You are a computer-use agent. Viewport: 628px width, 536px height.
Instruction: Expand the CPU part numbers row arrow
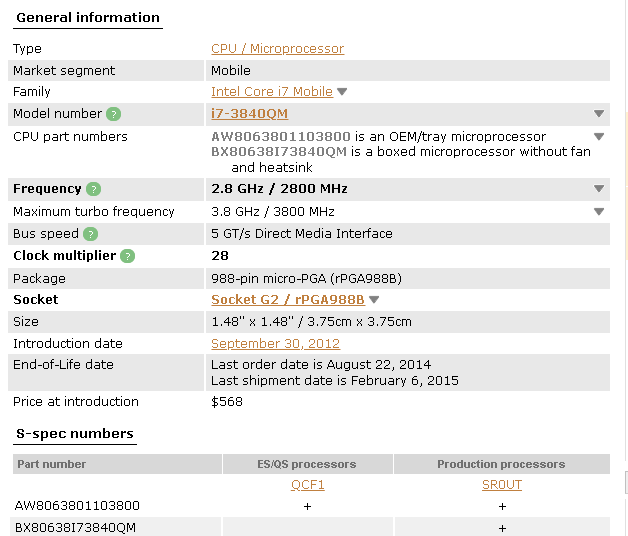pos(599,137)
